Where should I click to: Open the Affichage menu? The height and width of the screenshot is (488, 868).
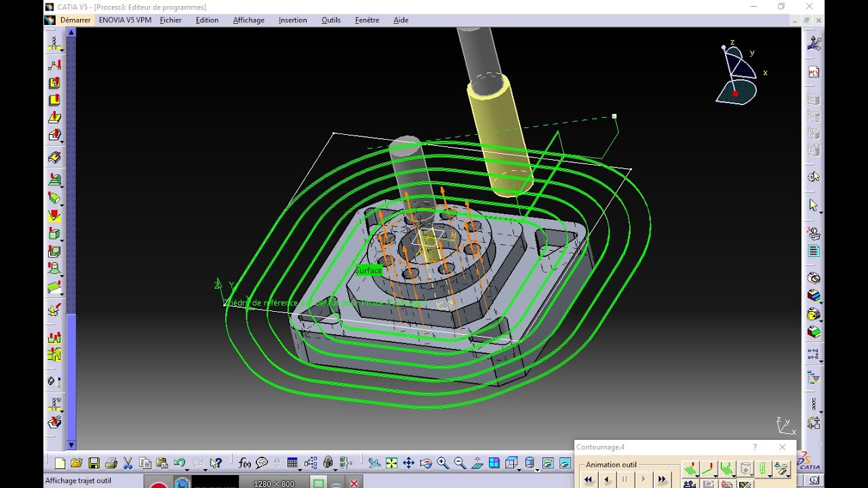[x=249, y=20]
